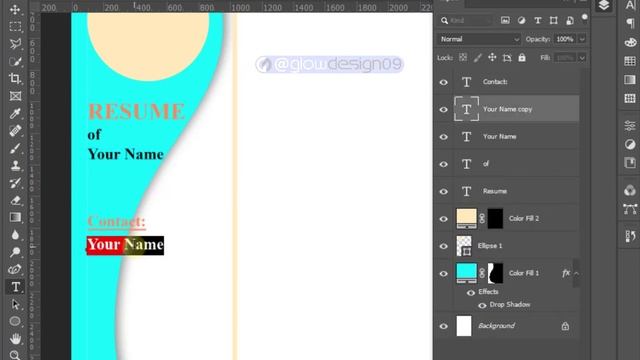Image resolution: width=640 pixels, height=360 pixels.
Task: Select the Horizontal Type tool
Action: 15,287
